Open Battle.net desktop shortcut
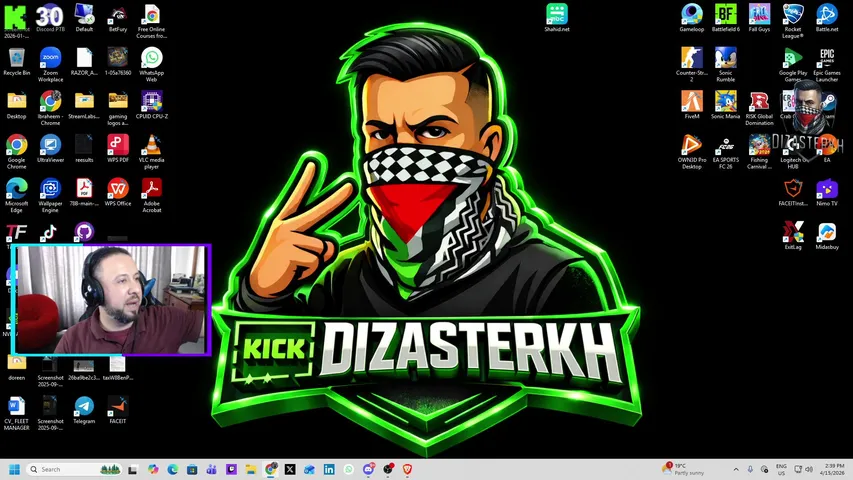Viewport: 853px width, 480px height. click(x=826, y=18)
